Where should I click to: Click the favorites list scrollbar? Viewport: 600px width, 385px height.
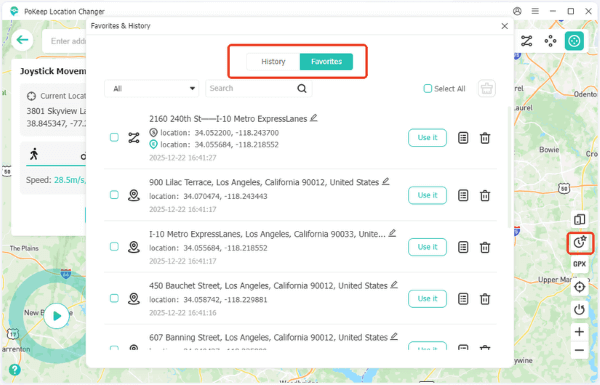tap(509, 166)
